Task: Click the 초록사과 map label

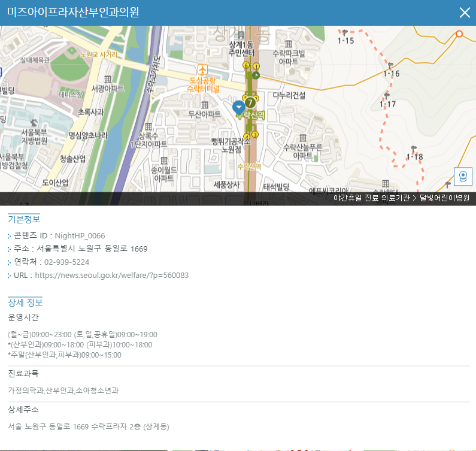Action: (91, 112)
